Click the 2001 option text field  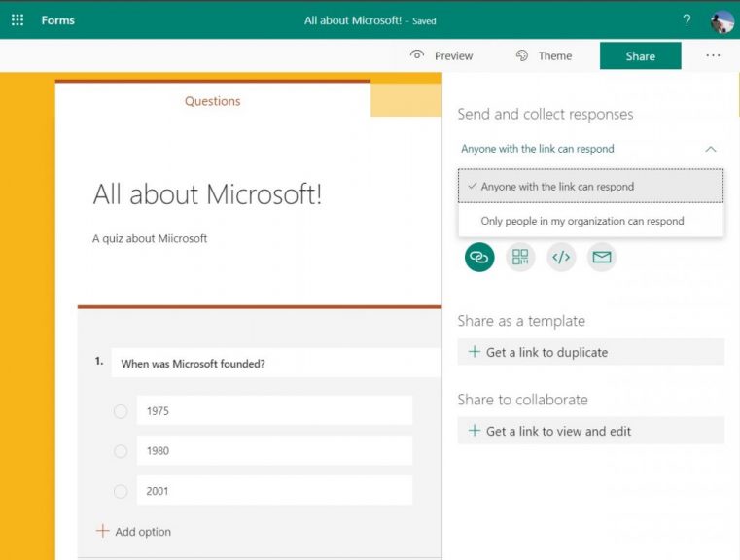274,490
